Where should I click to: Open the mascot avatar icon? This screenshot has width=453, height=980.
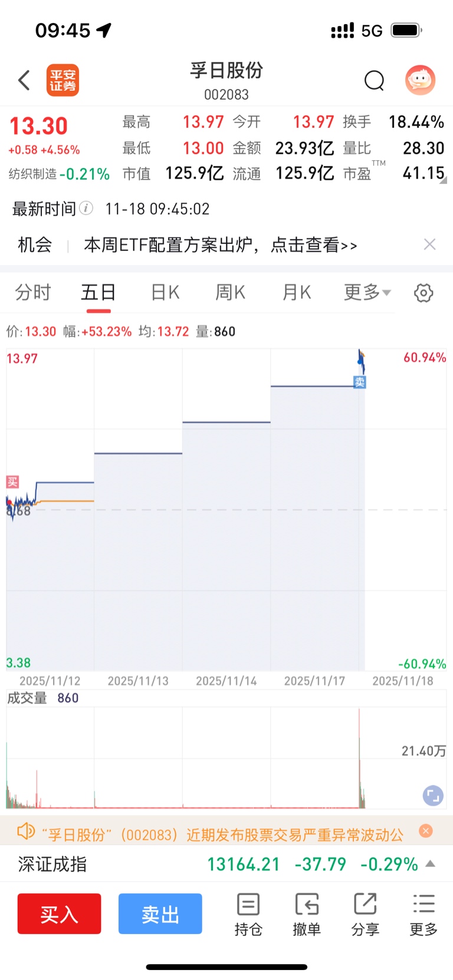point(420,80)
